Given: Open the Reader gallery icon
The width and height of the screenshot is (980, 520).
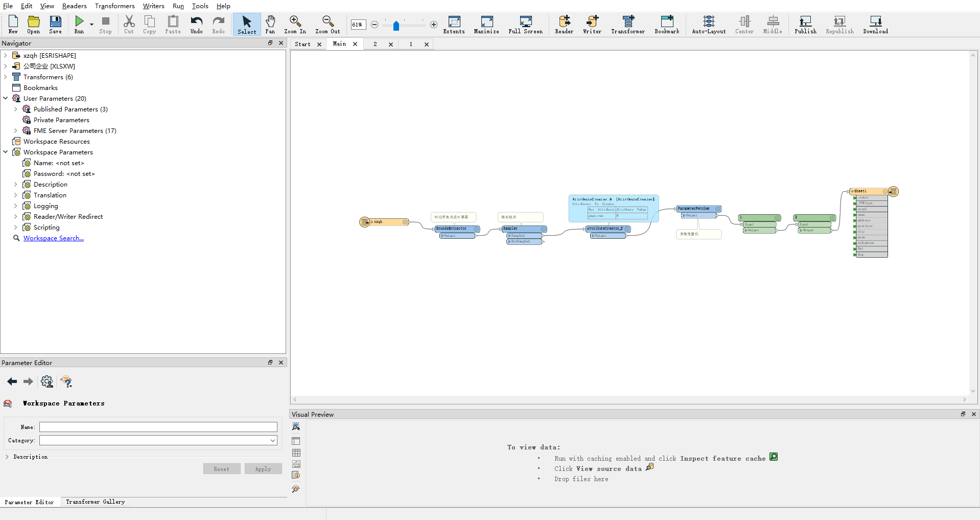Looking at the screenshot, I should pos(564,24).
